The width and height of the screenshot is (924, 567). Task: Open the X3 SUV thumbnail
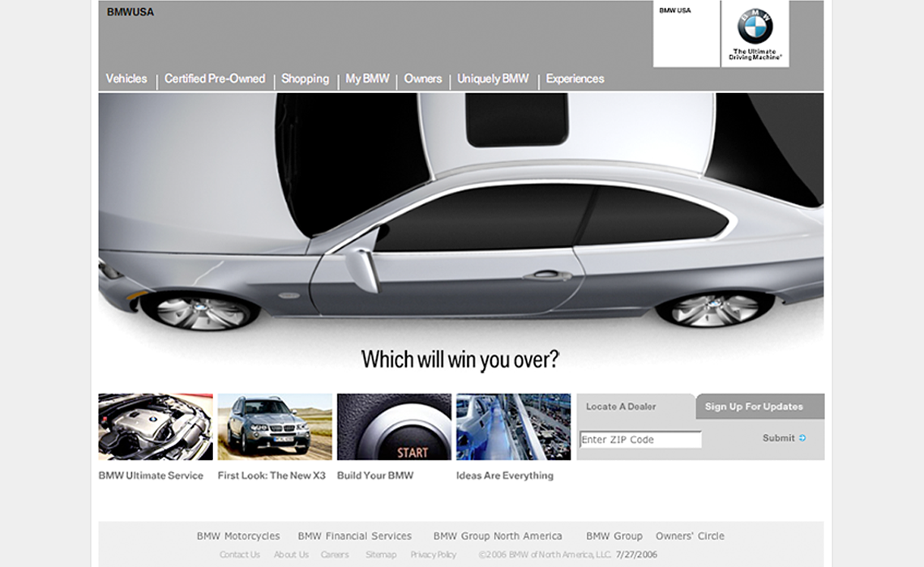click(275, 427)
